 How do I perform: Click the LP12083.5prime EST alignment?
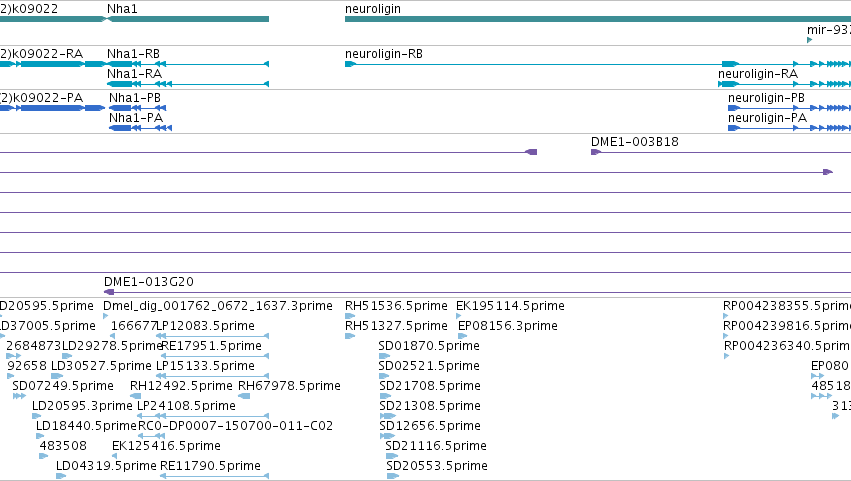[212, 336]
